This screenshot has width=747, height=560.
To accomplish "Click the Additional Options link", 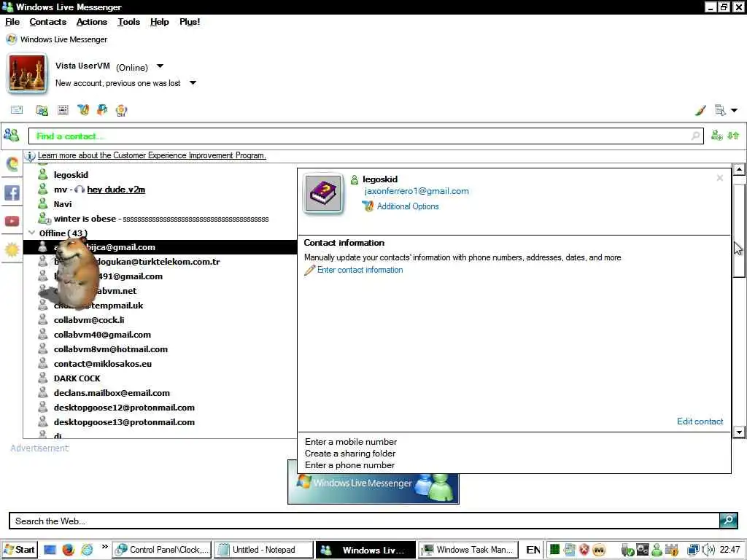I will coord(408,206).
